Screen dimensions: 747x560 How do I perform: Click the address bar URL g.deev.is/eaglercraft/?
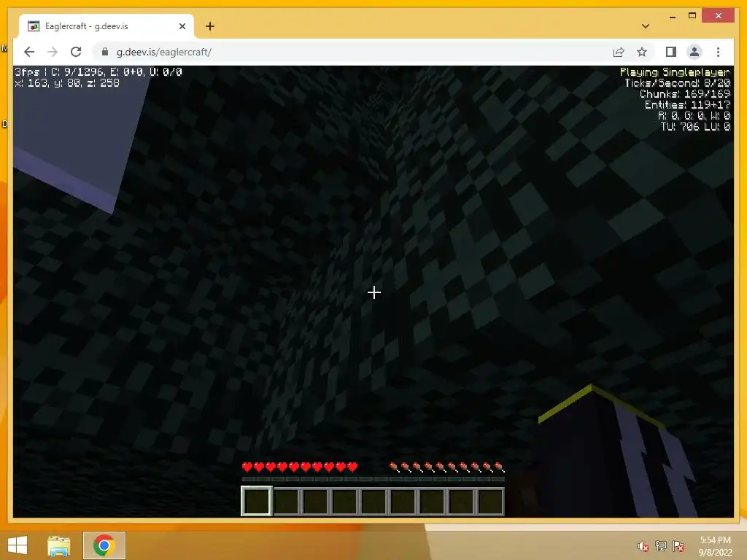(x=164, y=52)
